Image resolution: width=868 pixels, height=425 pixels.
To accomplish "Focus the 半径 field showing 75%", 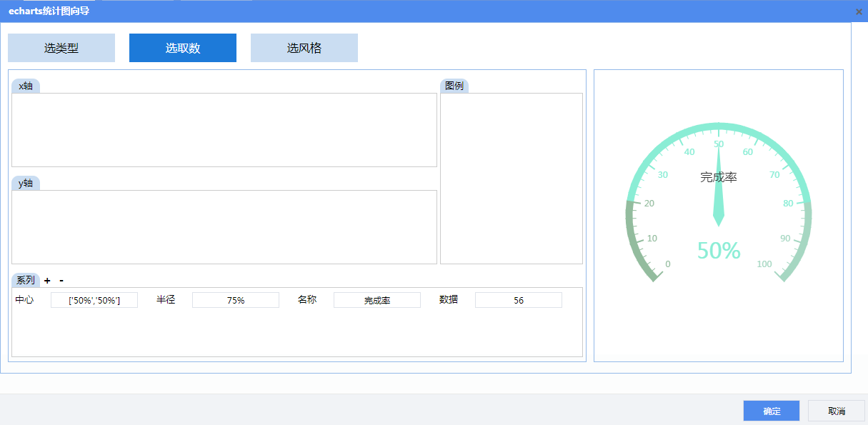I will [x=236, y=301].
